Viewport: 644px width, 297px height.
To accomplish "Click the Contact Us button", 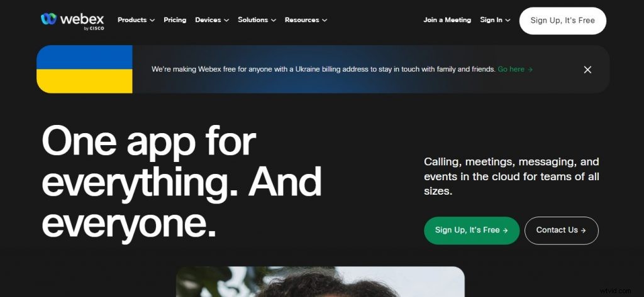I will point(562,230).
